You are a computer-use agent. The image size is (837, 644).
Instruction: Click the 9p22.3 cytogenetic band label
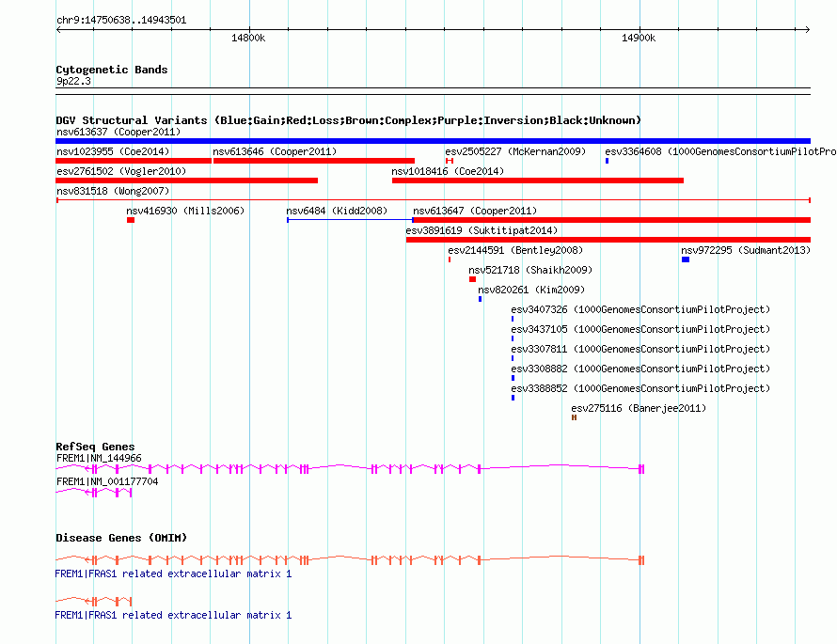tap(73, 81)
